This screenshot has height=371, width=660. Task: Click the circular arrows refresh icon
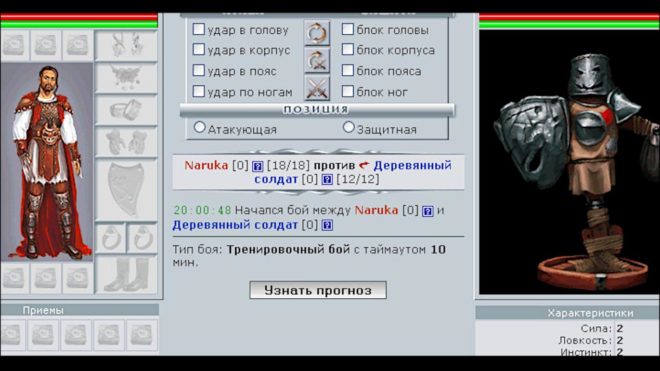(x=317, y=33)
